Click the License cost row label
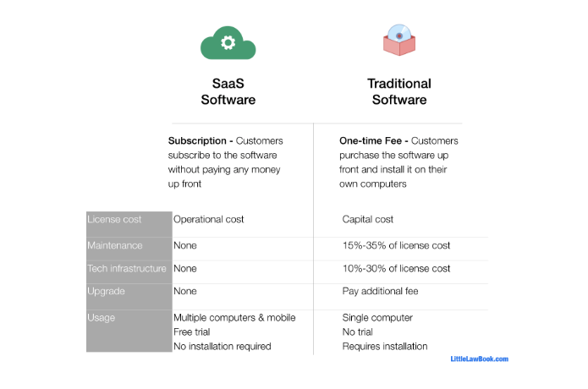Image resolution: width=588 pixels, height=389 pixels. point(114,219)
